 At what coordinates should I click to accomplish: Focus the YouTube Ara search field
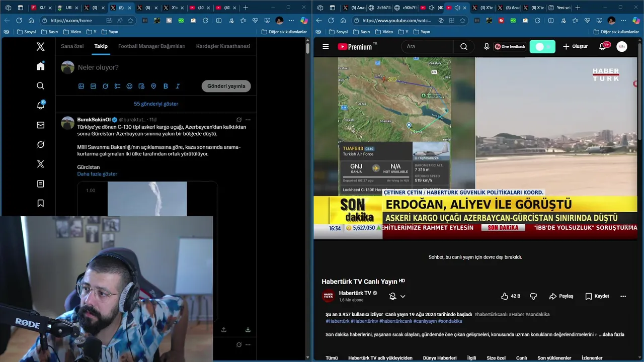pyautogui.click(x=428, y=47)
